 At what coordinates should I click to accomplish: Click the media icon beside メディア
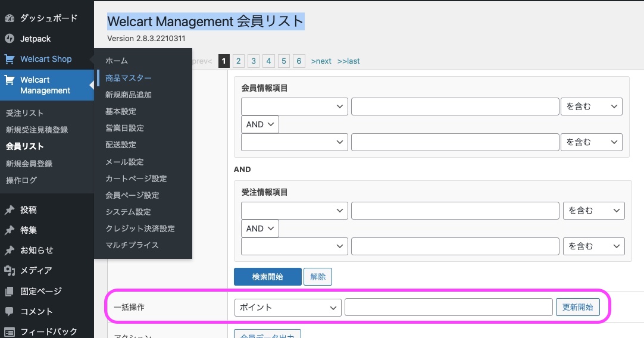10,270
